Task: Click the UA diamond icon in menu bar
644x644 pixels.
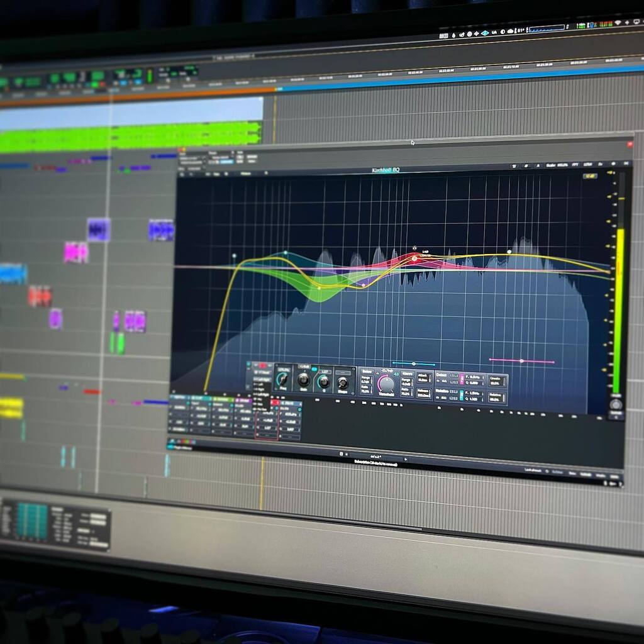Action: pyautogui.click(x=485, y=33)
